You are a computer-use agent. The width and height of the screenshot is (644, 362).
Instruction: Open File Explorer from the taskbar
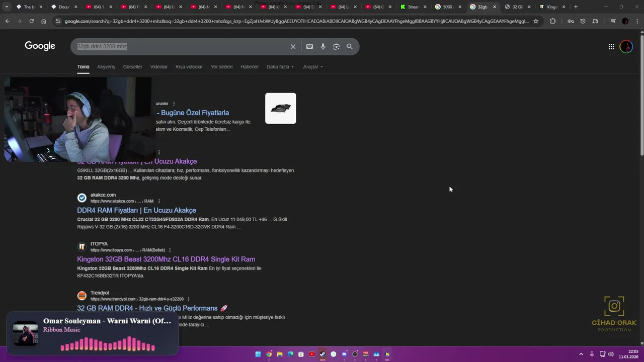coord(280,354)
